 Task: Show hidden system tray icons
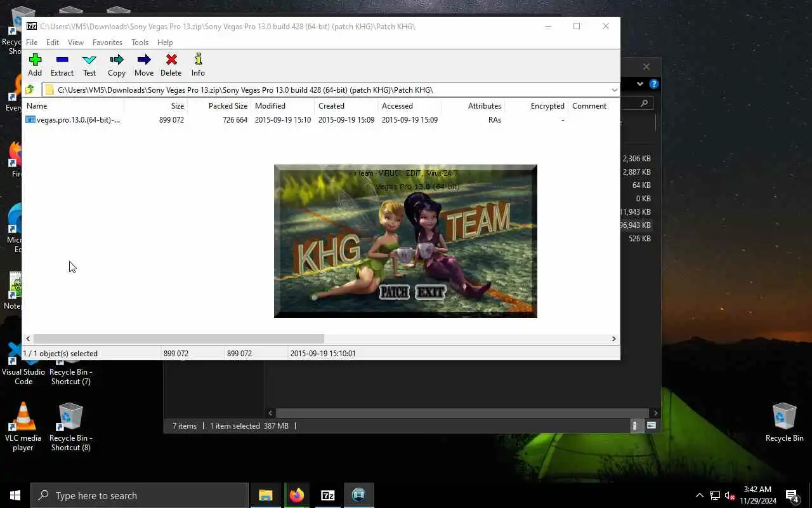(700, 495)
